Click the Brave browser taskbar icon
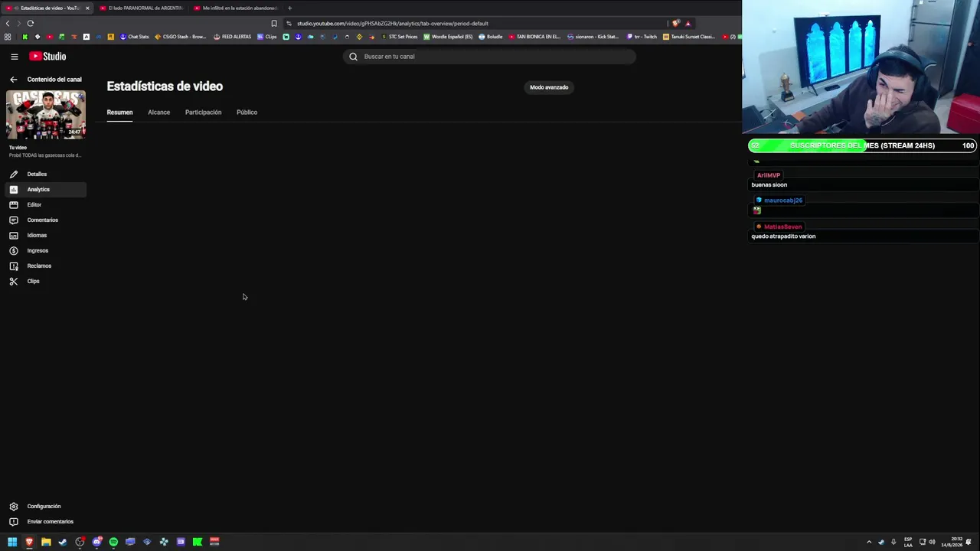This screenshot has width=980, height=551. [29, 542]
